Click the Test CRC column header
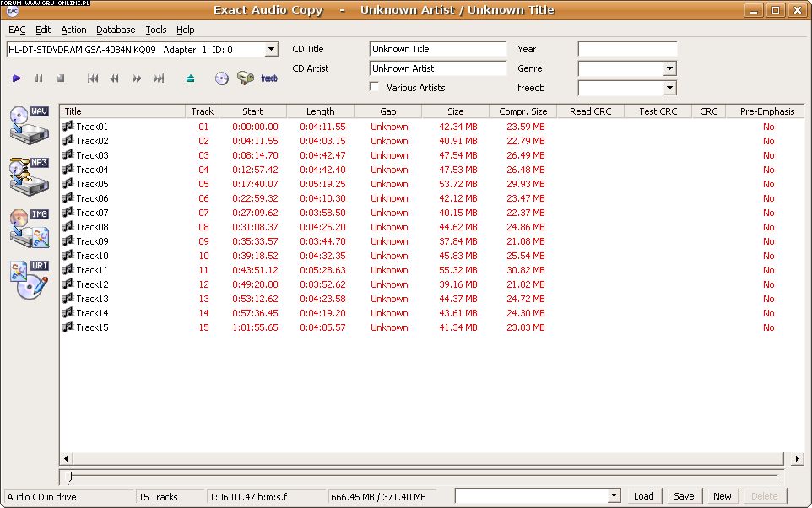 tap(658, 111)
